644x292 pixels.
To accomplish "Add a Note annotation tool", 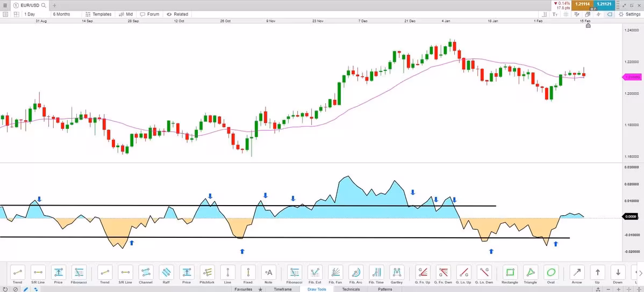I will click(x=268, y=273).
